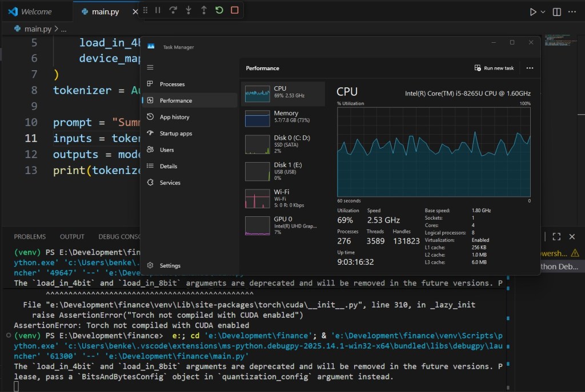Select the Performance page in Task Manager
The height and width of the screenshot is (392, 585).
[190, 100]
